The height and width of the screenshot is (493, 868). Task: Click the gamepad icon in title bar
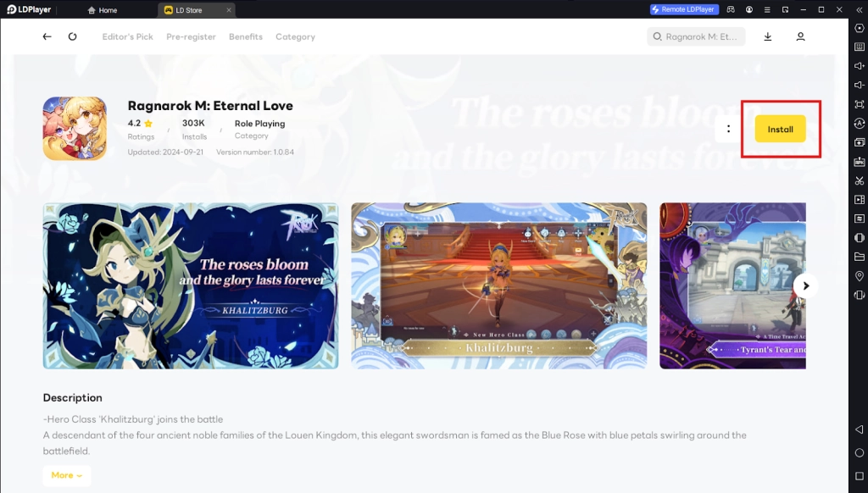tap(731, 9)
